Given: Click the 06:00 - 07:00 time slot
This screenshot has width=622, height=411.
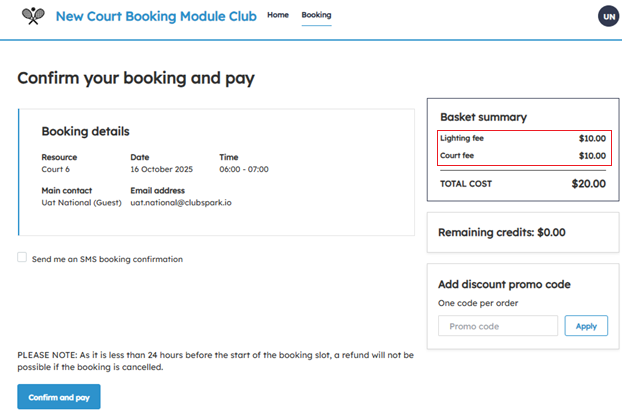Looking at the screenshot, I should [x=244, y=170].
